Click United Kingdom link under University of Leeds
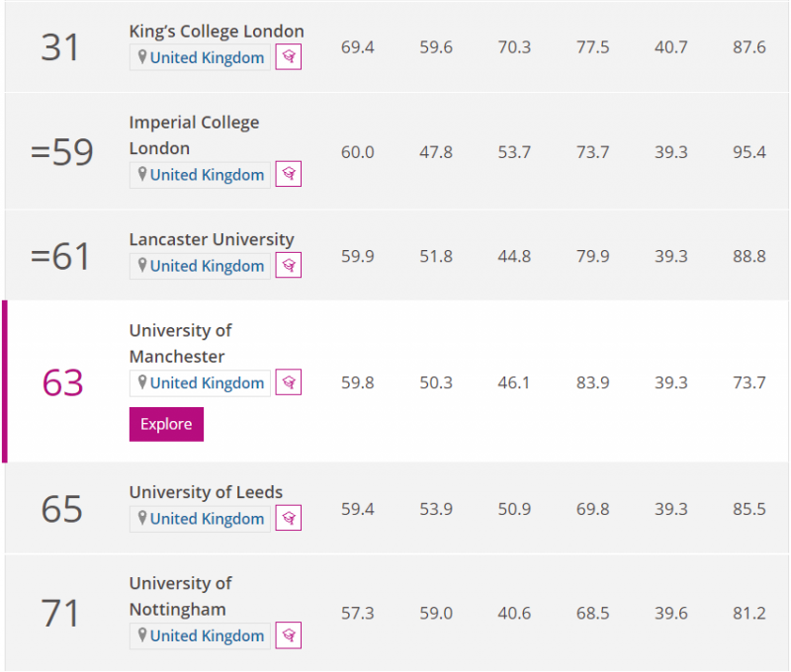This screenshot has width=791, height=672. (207, 518)
